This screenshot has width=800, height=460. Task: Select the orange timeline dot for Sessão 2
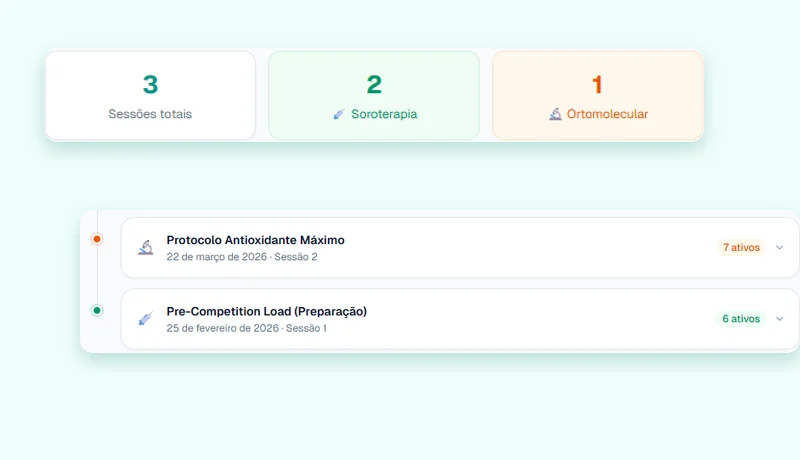click(x=97, y=239)
